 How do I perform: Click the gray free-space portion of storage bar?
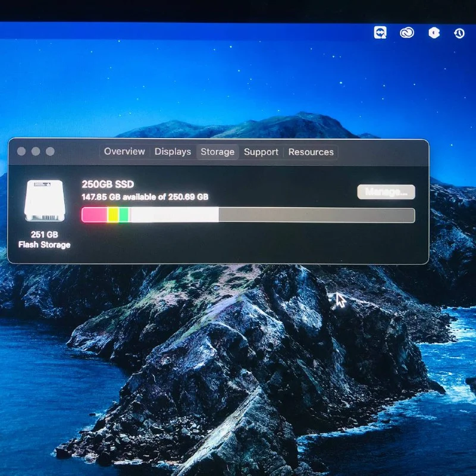click(316, 215)
